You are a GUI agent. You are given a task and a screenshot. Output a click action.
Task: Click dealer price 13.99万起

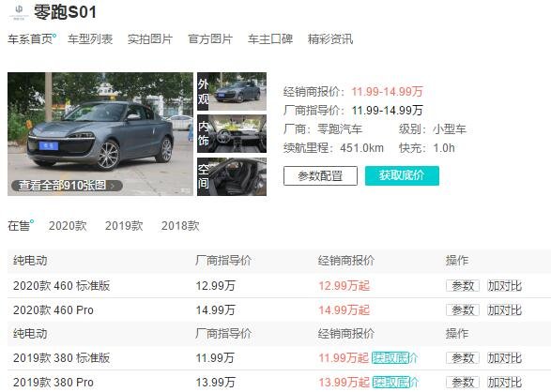click(344, 383)
